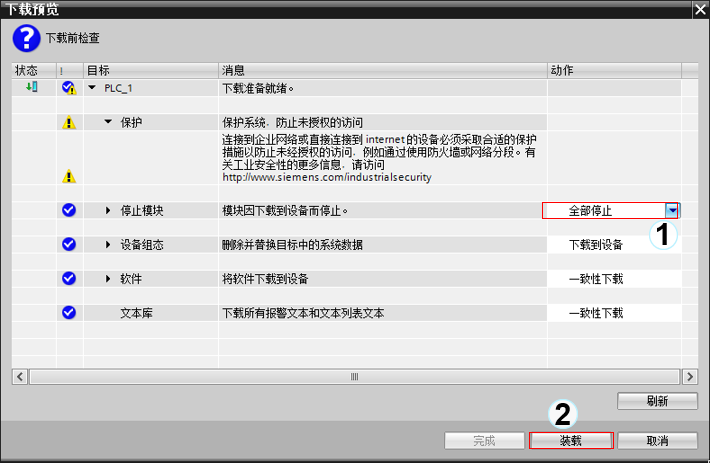
Task: Expand the 停止模块 row
Action: point(109,211)
